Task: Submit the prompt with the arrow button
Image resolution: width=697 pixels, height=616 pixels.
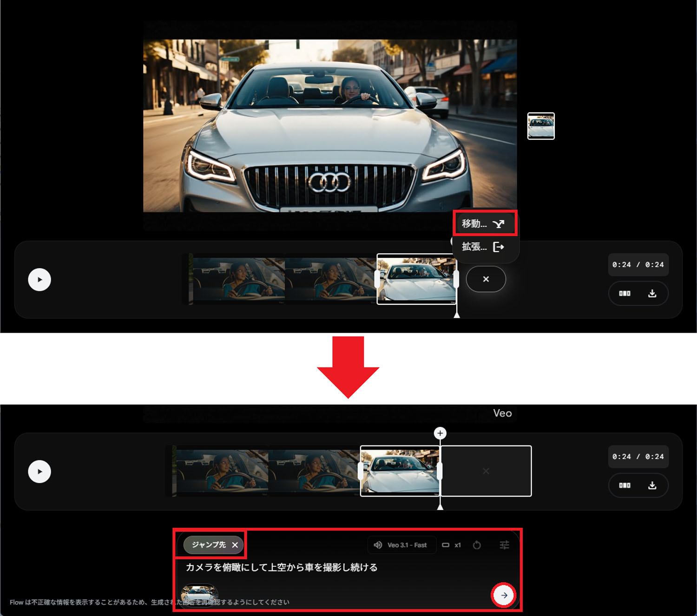Action: pos(504,595)
